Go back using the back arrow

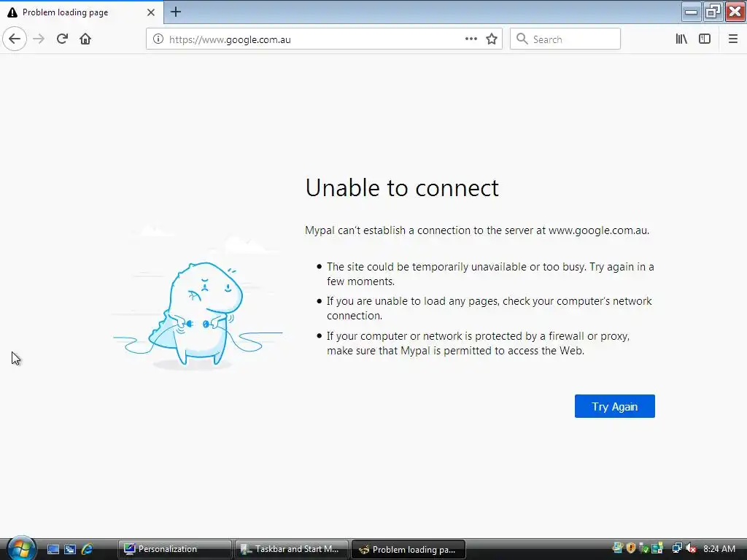pyautogui.click(x=15, y=39)
